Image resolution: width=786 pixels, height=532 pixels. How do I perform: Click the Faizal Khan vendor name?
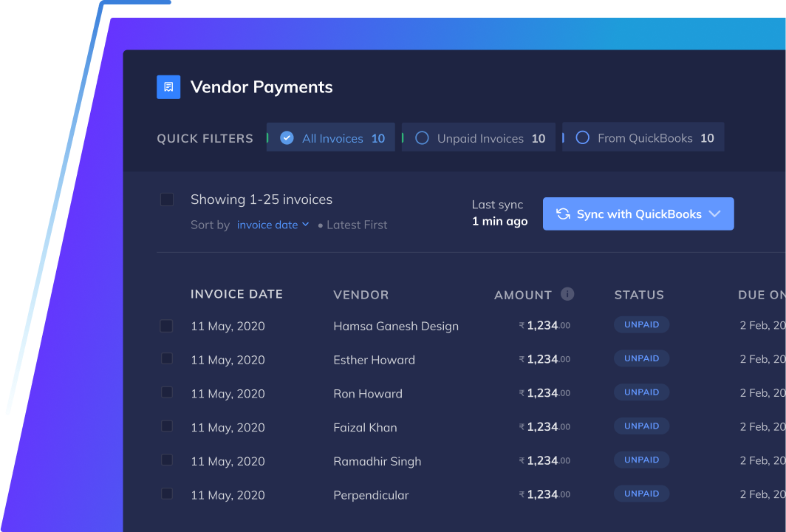[366, 427]
